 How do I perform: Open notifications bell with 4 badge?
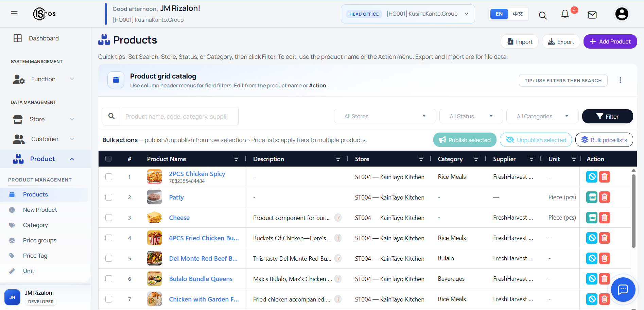[565, 14]
